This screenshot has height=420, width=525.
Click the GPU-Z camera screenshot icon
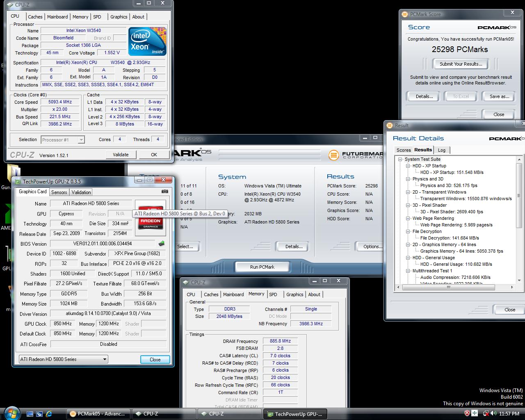coord(165,192)
